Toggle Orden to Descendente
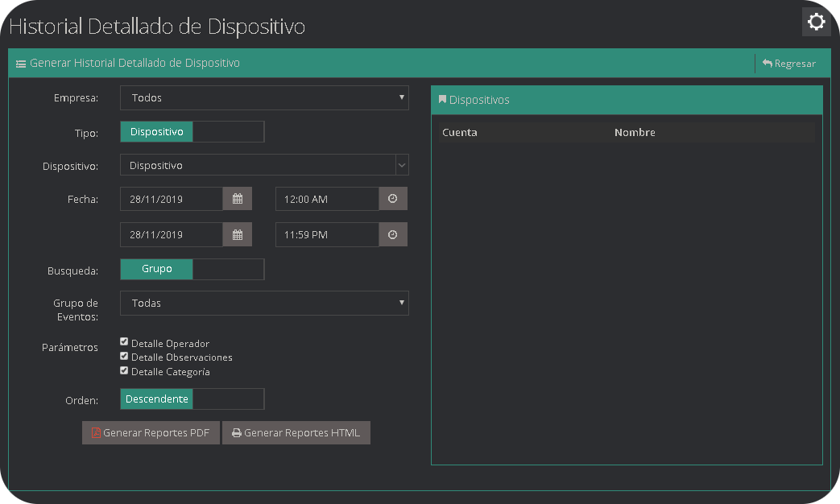This screenshot has height=504, width=840. [156, 399]
